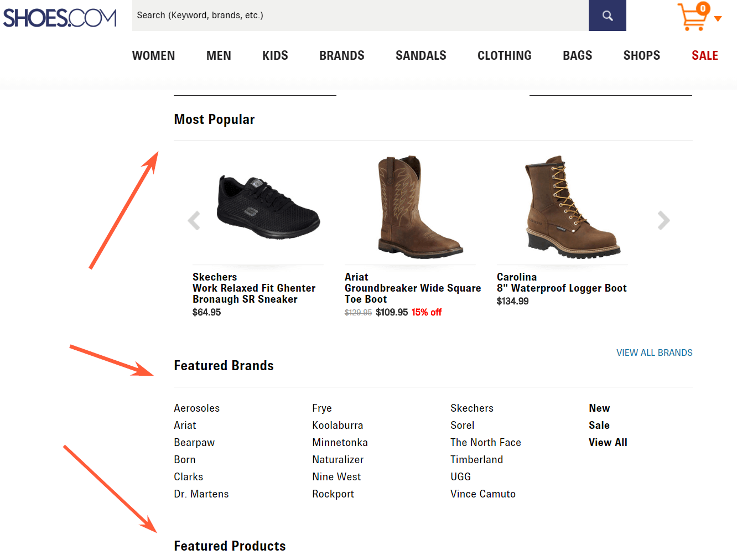
Task: Select Timberland brand link
Action: coord(477,459)
